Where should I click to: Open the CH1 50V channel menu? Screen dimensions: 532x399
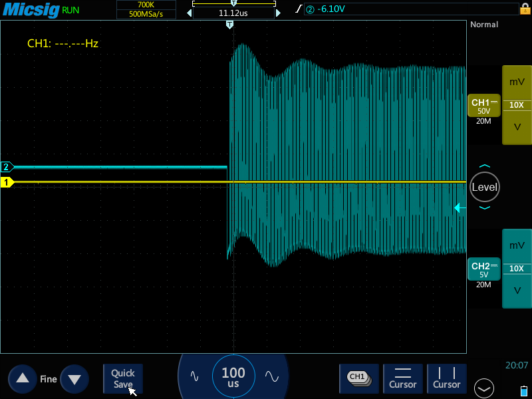pos(484,106)
